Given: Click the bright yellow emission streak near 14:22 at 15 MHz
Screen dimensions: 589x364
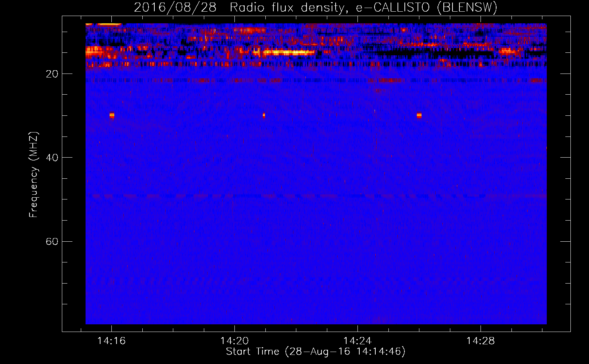Looking at the screenshot, I should click(289, 52).
